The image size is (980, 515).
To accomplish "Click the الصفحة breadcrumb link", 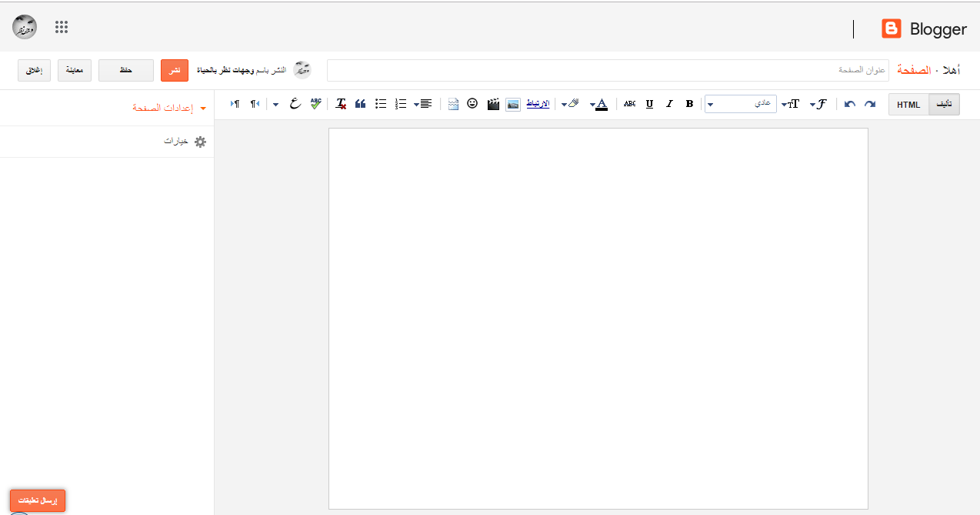I will pos(914,70).
